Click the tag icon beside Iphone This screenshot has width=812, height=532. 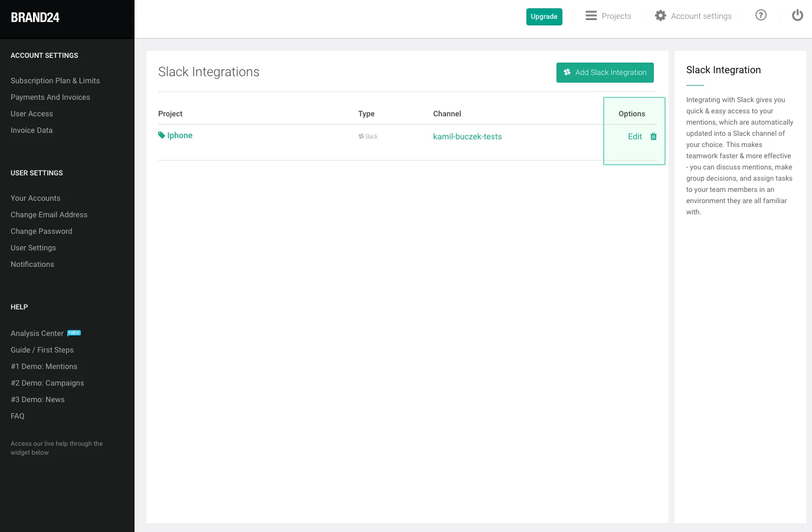(x=162, y=135)
